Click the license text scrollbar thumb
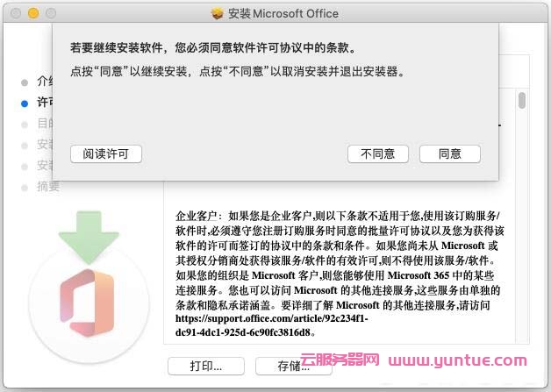This screenshot has height=392, width=551. [522, 100]
